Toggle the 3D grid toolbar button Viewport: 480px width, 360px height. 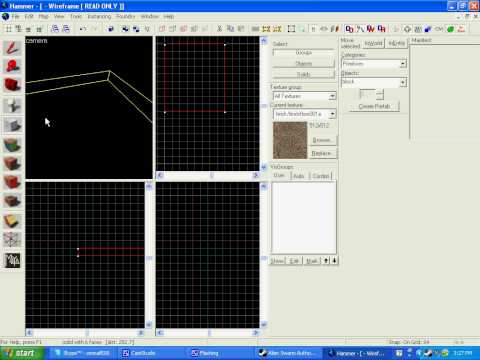click(x=19, y=29)
